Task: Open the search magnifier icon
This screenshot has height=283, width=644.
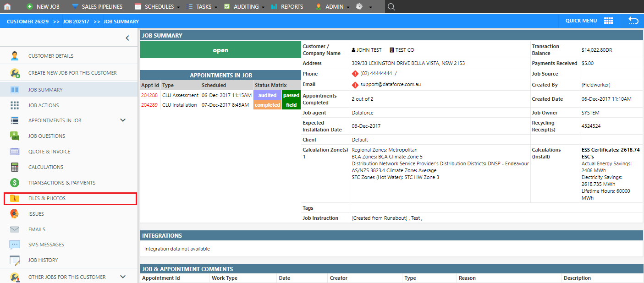Action: [x=391, y=7]
